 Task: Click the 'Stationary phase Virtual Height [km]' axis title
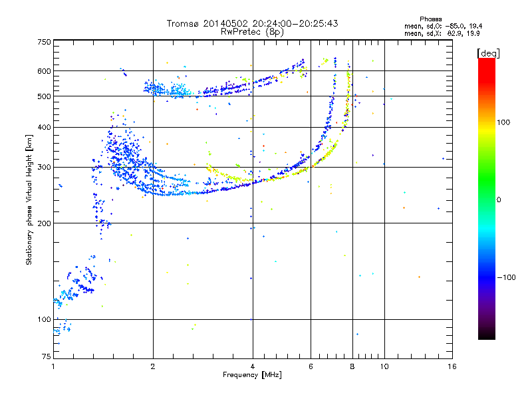29,199
